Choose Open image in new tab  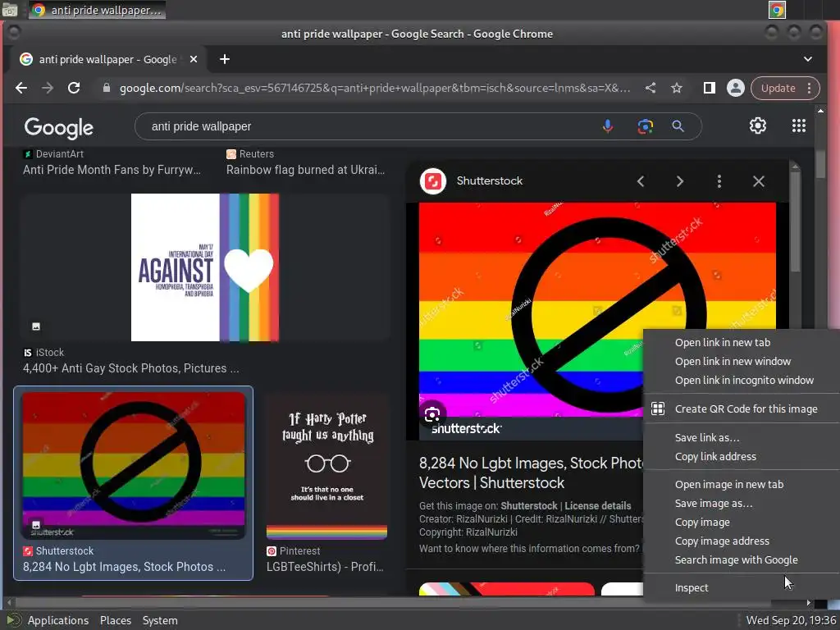728,484
